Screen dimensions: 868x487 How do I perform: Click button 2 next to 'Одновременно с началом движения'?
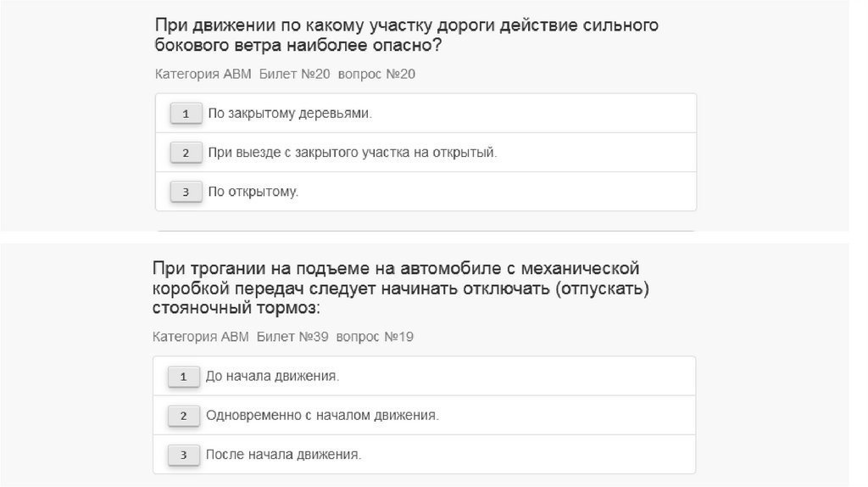(183, 416)
